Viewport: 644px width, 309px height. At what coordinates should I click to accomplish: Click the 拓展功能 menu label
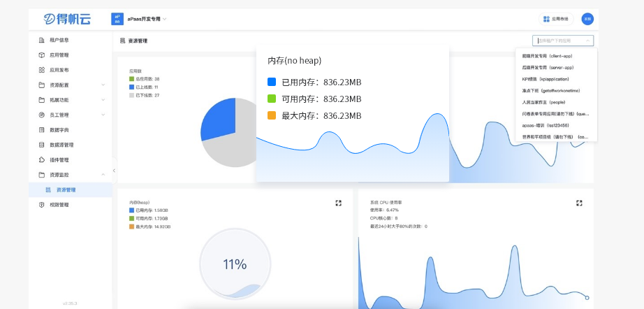pos(59,100)
